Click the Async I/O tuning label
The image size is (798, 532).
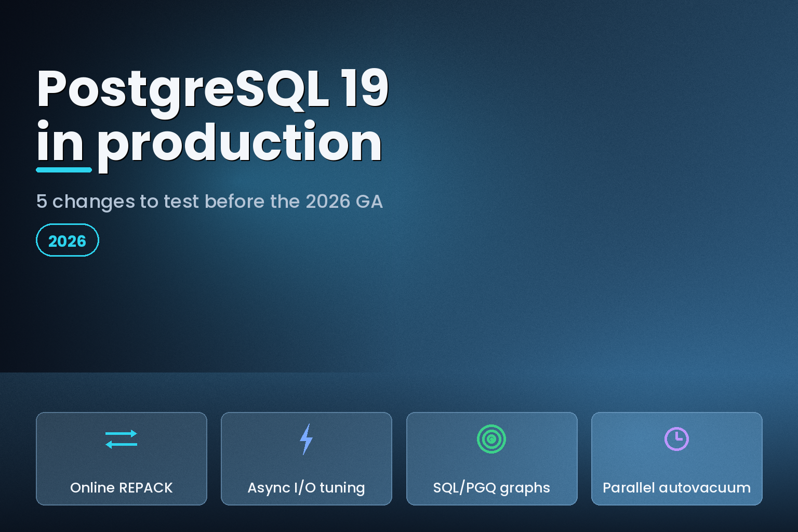(306, 487)
